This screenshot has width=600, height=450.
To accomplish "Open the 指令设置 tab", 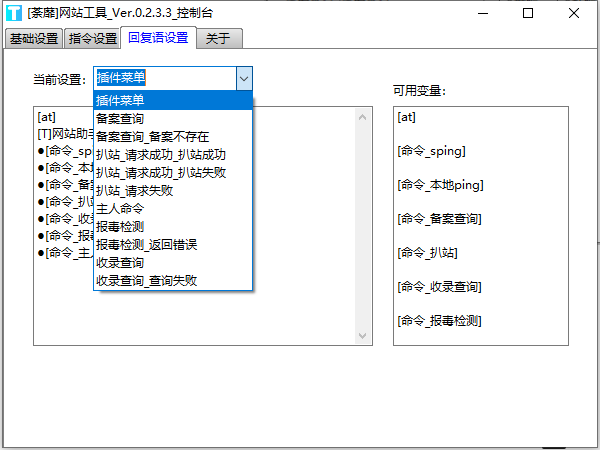I will tap(92, 39).
